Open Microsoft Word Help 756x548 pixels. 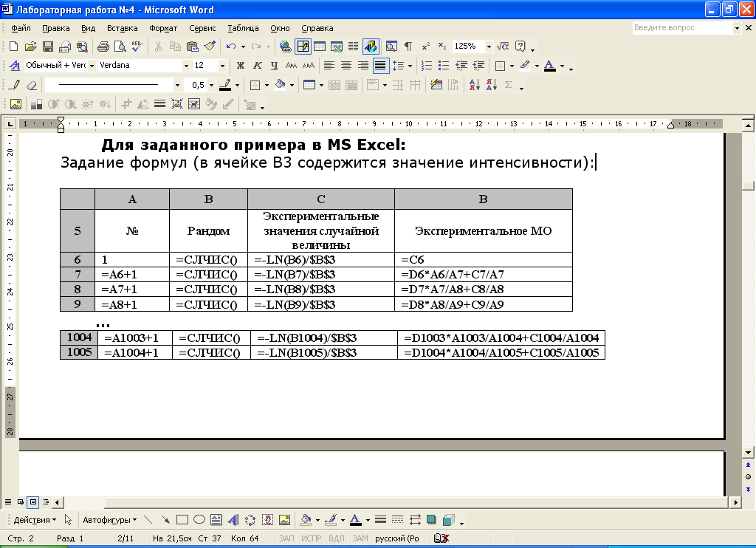[520, 47]
